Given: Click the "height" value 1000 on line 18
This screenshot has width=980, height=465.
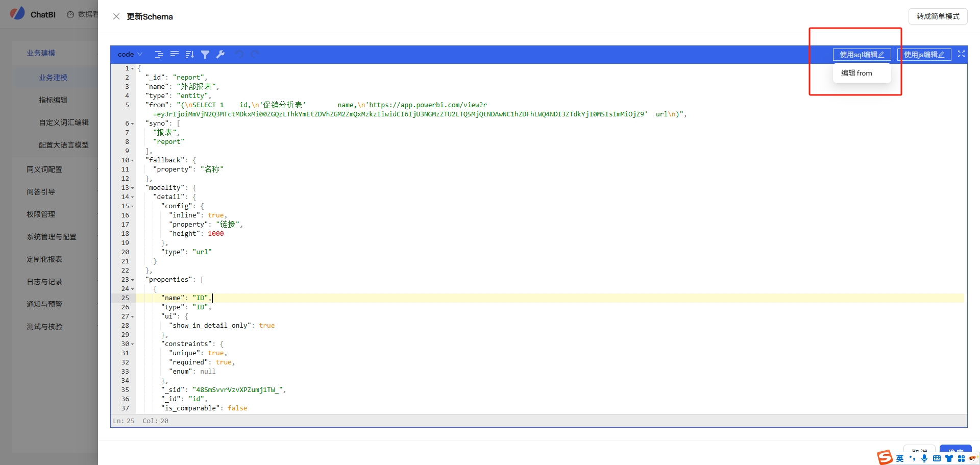Looking at the screenshot, I should point(215,234).
